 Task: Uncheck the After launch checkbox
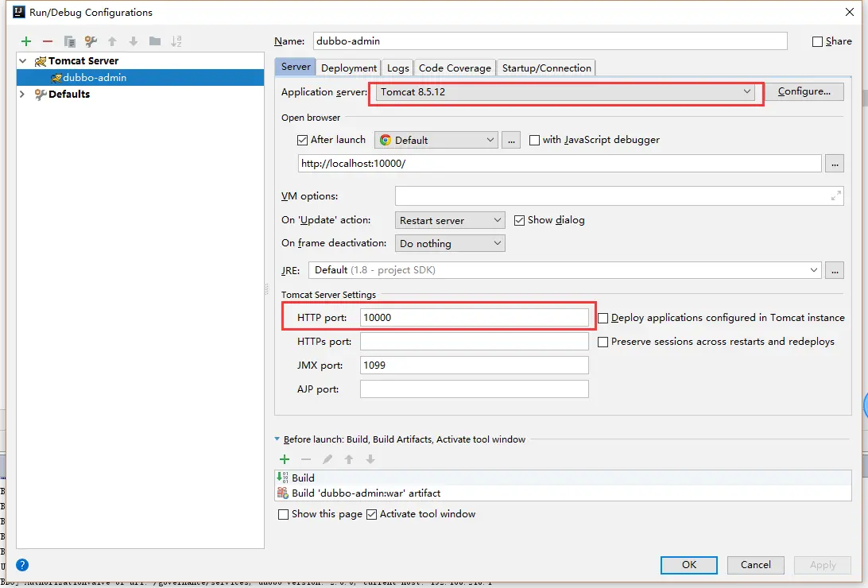[302, 140]
